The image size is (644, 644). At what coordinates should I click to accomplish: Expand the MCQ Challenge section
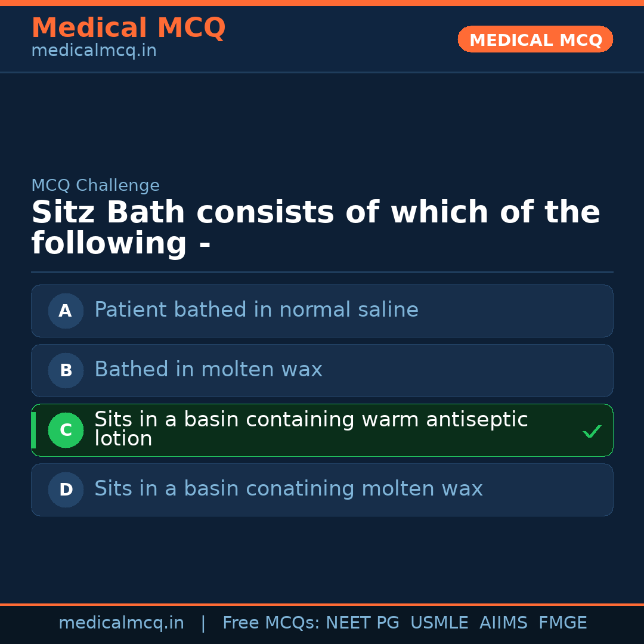95,185
